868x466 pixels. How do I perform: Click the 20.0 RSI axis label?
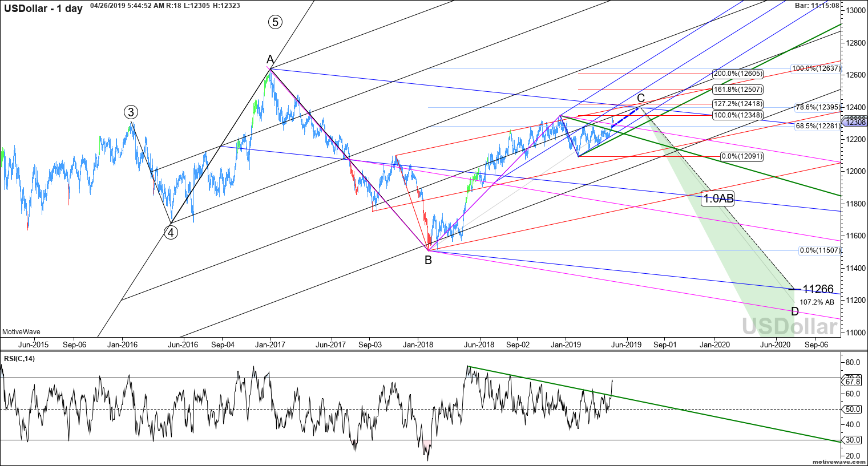(853, 456)
